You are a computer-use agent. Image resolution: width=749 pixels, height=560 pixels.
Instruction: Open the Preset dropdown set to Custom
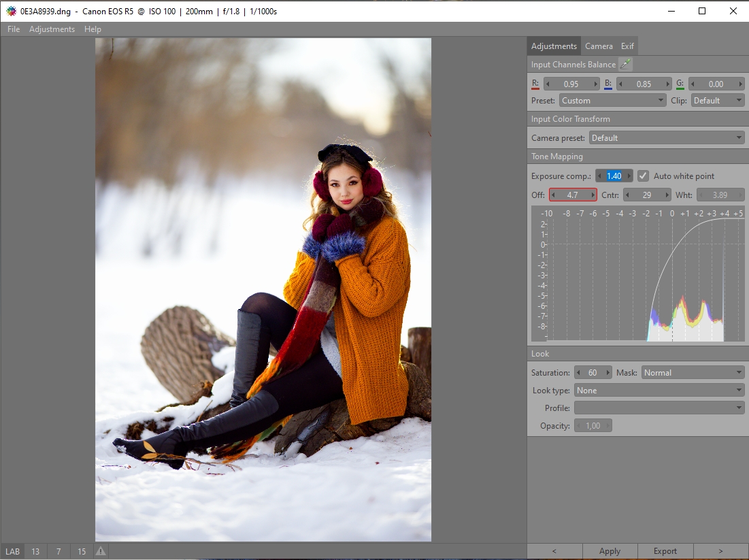pyautogui.click(x=612, y=100)
